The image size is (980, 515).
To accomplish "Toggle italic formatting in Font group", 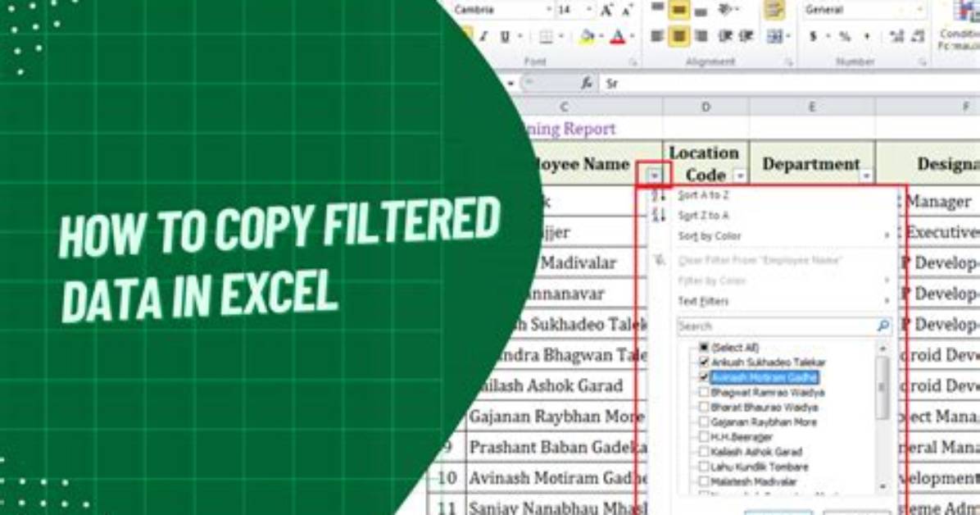I will tap(483, 37).
